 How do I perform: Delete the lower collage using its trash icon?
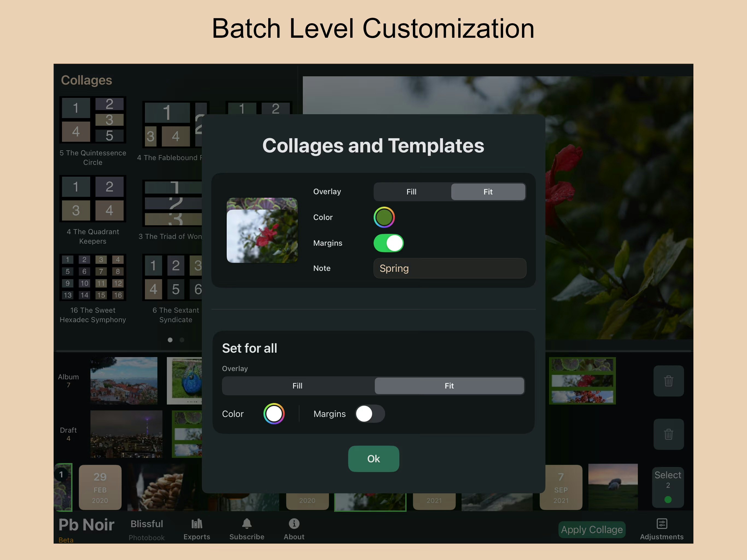668,434
